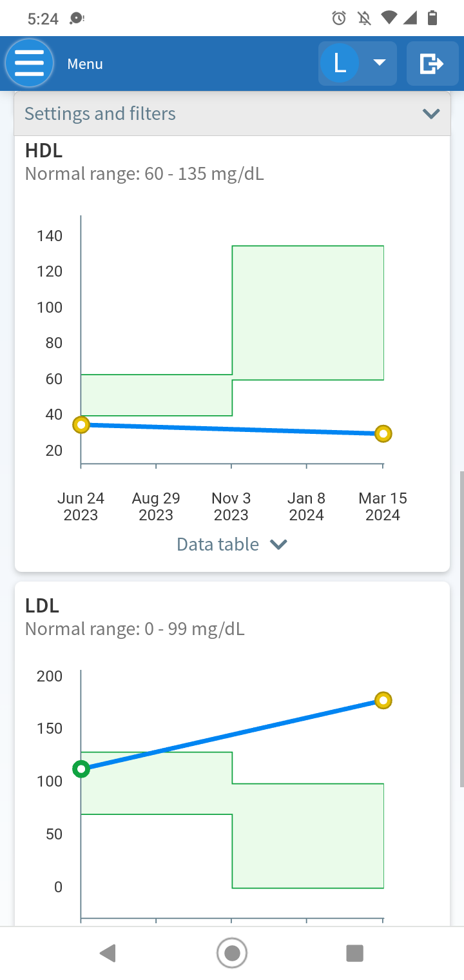Tap the HDL green normal range area
Image resolution: width=464 pixels, height=980 pixels.
click(308, 313)
